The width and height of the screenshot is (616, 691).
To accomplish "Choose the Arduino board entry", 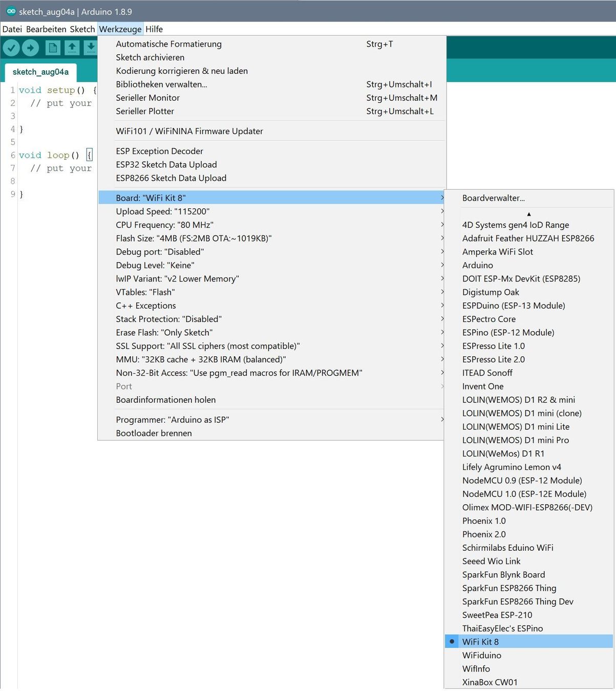I will (528, 265).
